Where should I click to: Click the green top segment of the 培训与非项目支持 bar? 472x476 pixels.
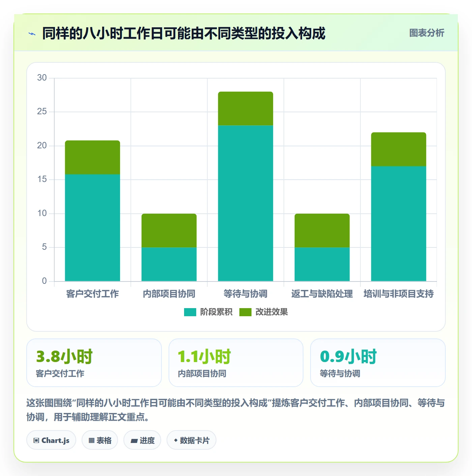click(399, 149)
